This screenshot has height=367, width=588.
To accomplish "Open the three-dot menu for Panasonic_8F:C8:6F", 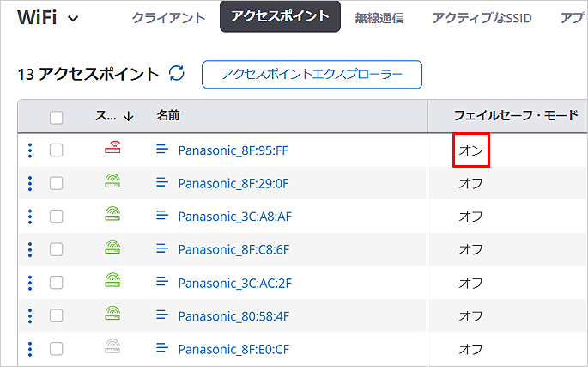I will 30,250.
